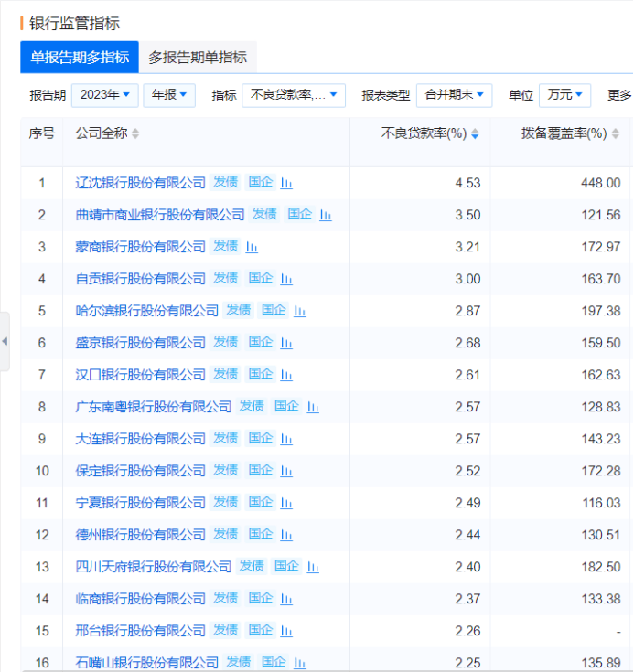Viewport: 634px width, 672px height.
Task: Expand the collapsed left side panel arrow
Action: point(5,342)
